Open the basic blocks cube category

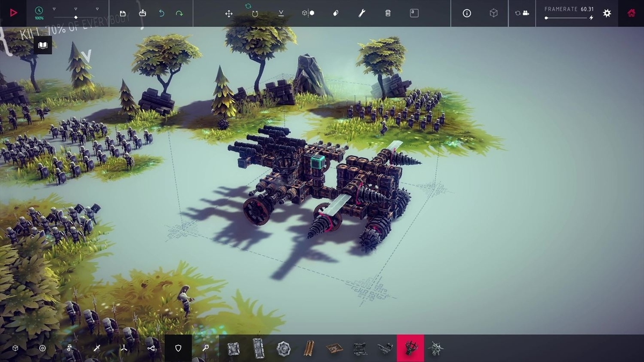coord(16,348)
